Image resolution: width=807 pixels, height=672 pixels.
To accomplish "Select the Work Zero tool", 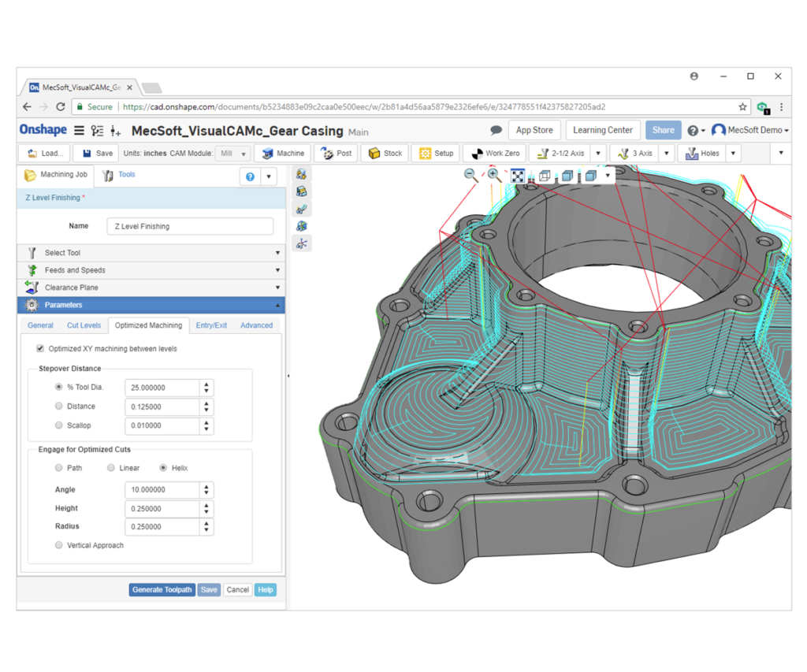I will click(495, 153).
